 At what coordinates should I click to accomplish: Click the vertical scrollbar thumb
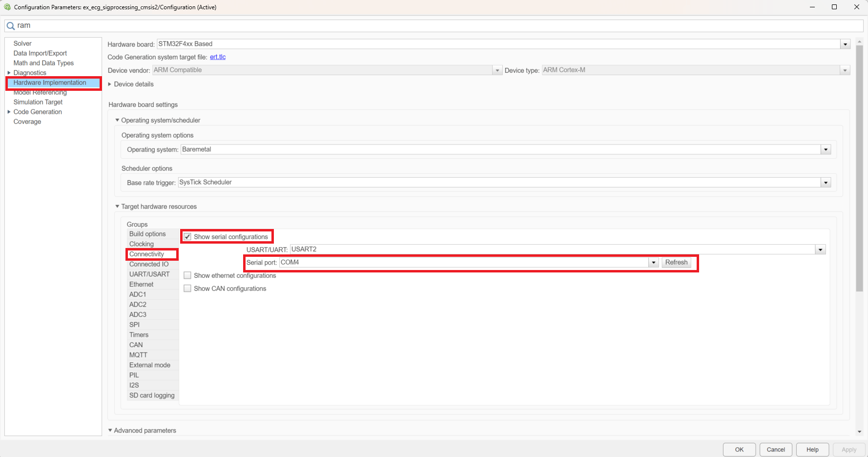pos(860,168)
